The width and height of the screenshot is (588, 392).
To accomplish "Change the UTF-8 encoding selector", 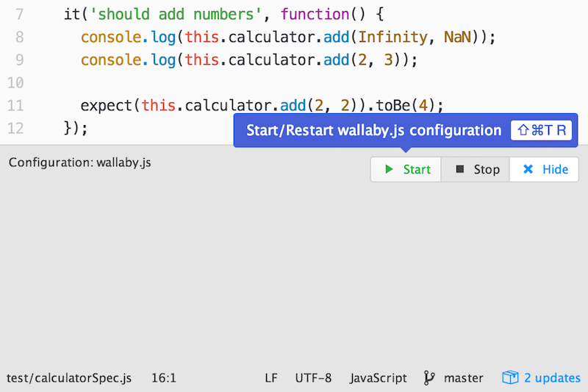I will pyautogui.click(x=313, y=378).
